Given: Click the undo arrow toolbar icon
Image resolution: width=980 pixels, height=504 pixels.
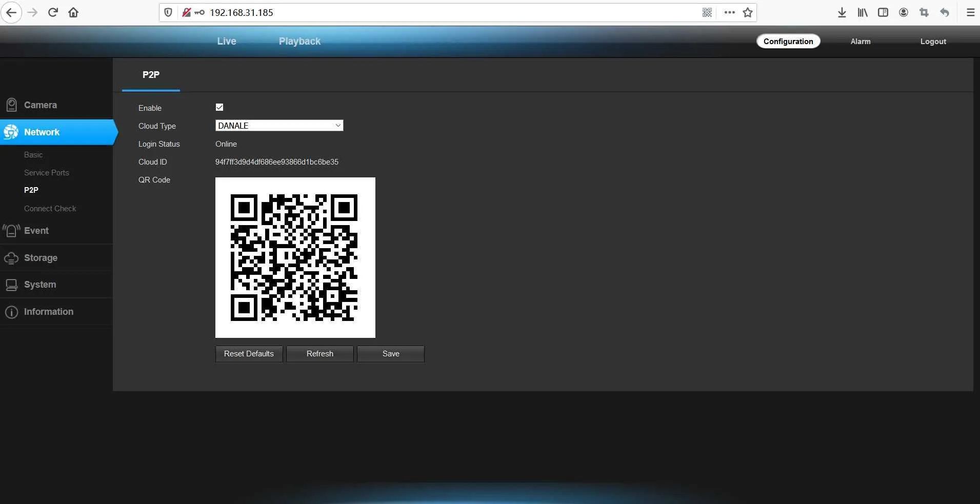Looking at the screenshot, I should click(x=945, y=12).
